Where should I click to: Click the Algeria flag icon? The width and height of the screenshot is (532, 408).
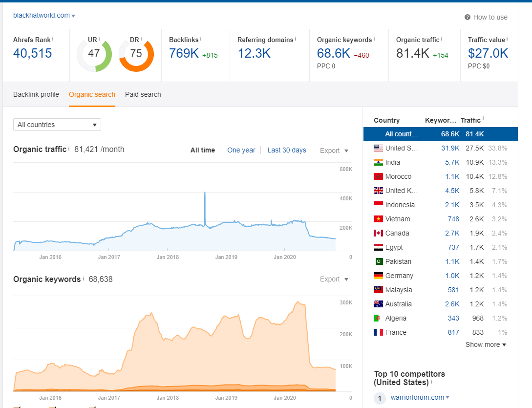point(377,318)
